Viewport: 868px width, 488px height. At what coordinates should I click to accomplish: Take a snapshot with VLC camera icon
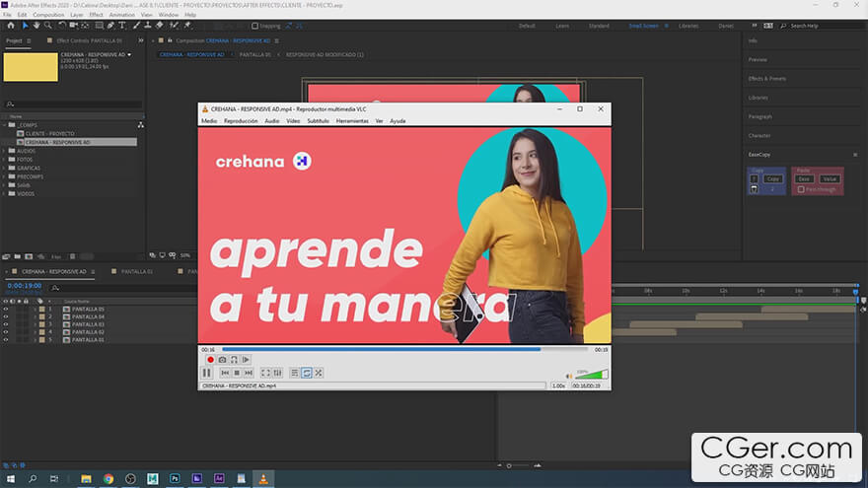coord(222,360)
